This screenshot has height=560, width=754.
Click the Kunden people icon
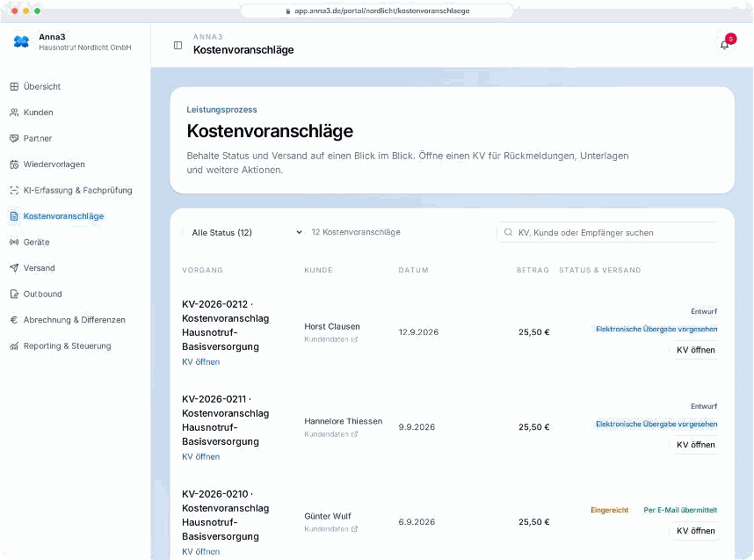[14, 113]
